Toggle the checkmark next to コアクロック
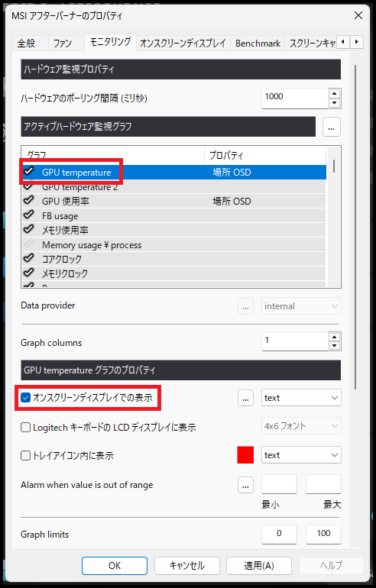The width and height of the screenshot is (376, 588). coord(29,258)
